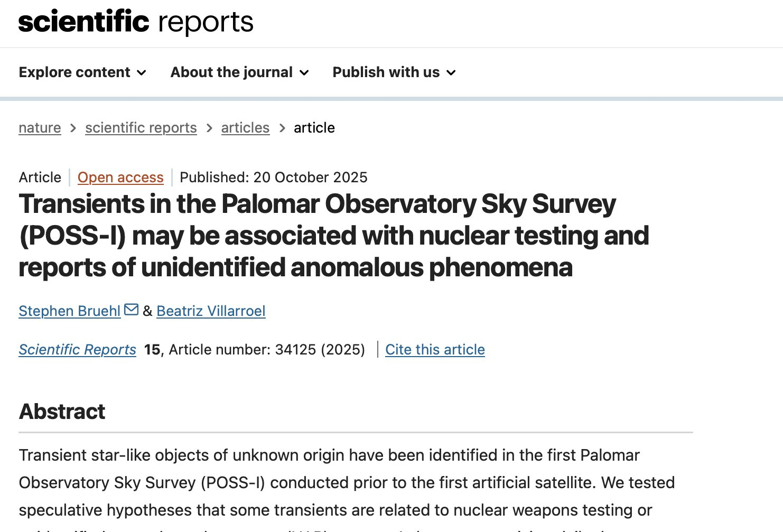783x532 pixels.
Task: Open the scientific reports breadcrumb link
Action: tap(141, 128)
